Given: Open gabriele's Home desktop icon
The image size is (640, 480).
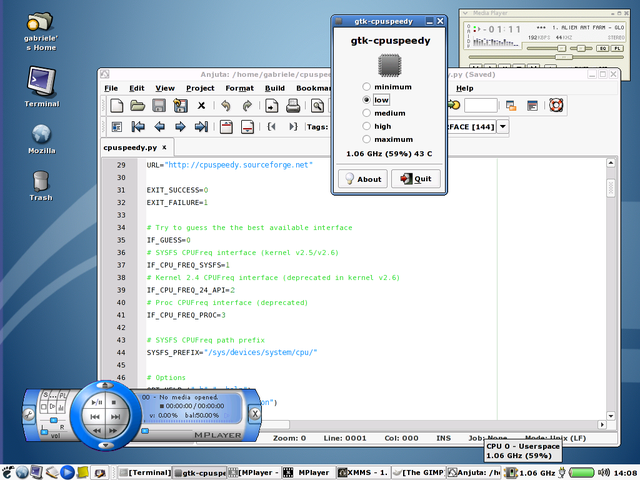Looking at the screenshot, I should pyautogui.click(x=40, y=32).
